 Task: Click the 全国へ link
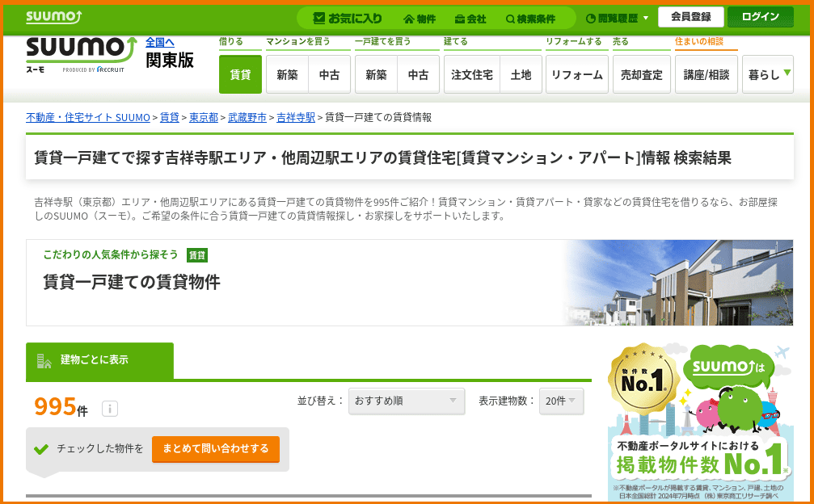(159, 42)
